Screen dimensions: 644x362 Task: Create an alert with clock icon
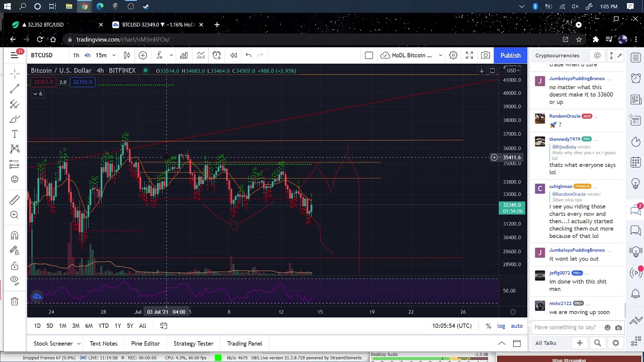(x=217, y=55)
